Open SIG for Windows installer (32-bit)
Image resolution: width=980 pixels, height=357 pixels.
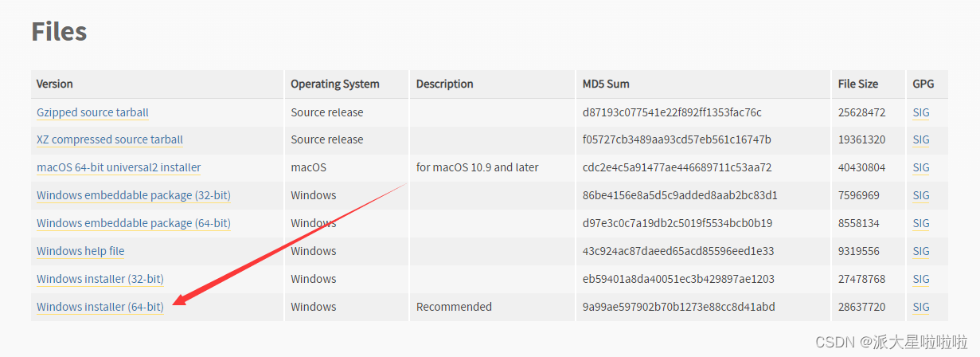pyautogui.click(x=921, y=279)
